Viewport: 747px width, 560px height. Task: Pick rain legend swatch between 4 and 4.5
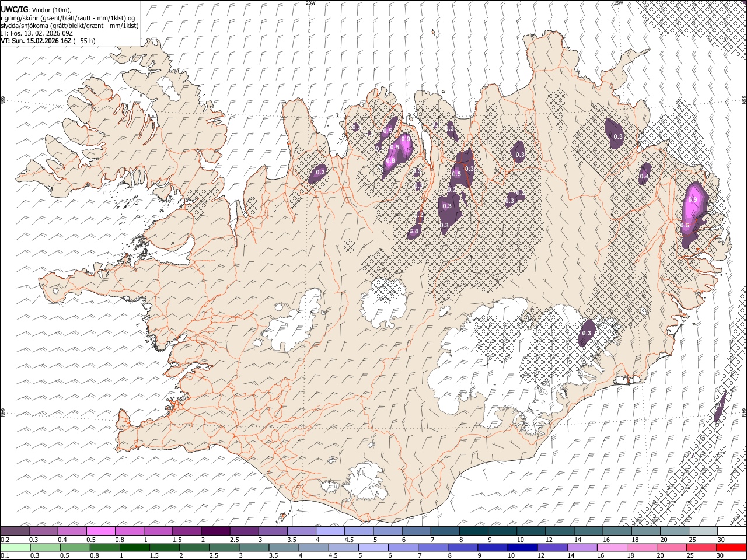[x=313, y=548]
